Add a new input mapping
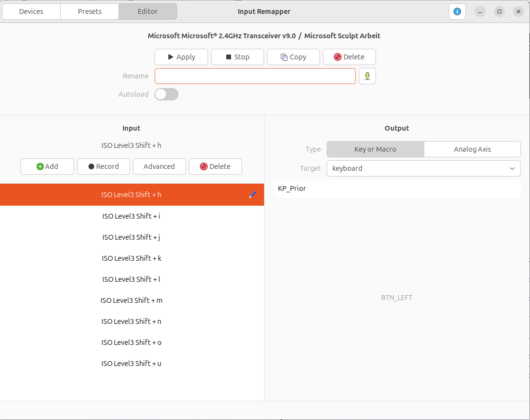 (47, 166)
